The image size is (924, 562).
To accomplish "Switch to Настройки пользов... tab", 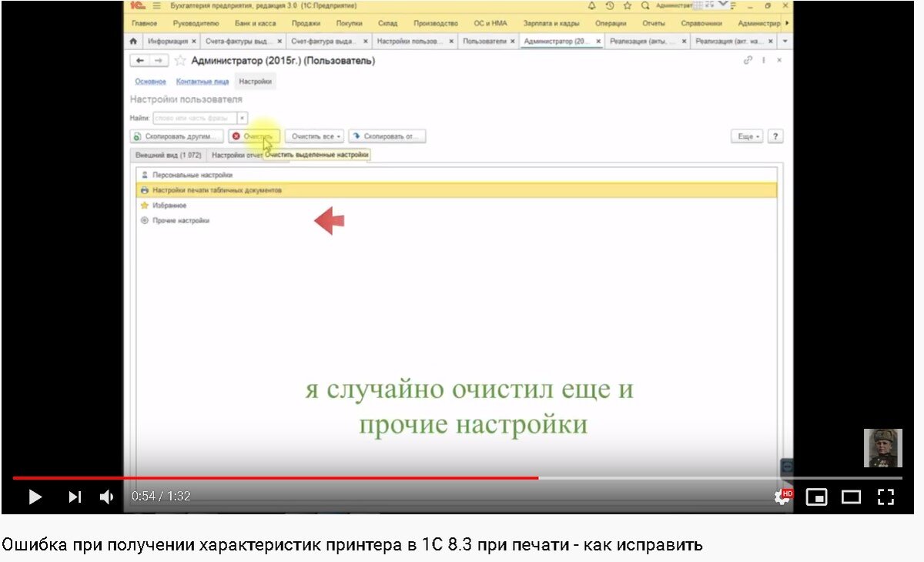I will [x=410, y=41].
